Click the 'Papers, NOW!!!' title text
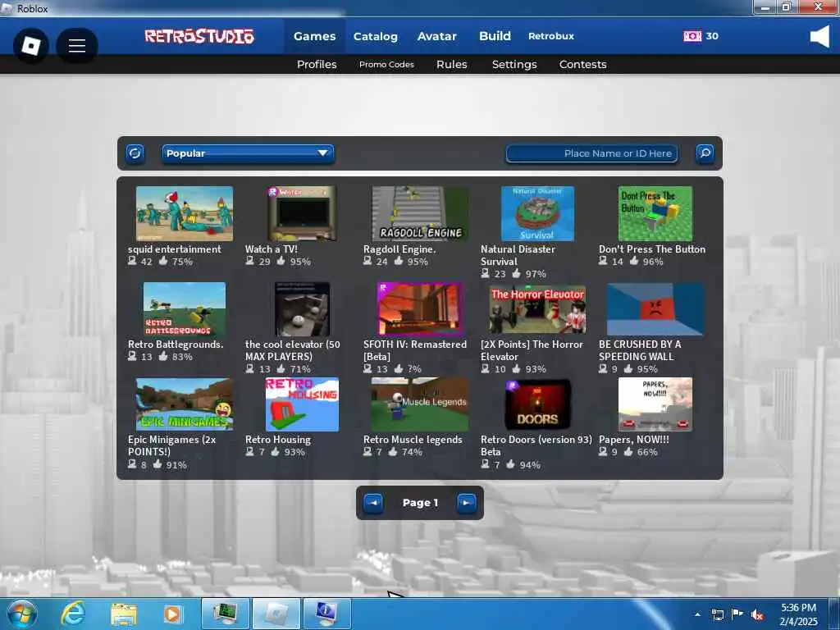The height and width of the screenshot is (630, 840). click(x=634, y=440)
